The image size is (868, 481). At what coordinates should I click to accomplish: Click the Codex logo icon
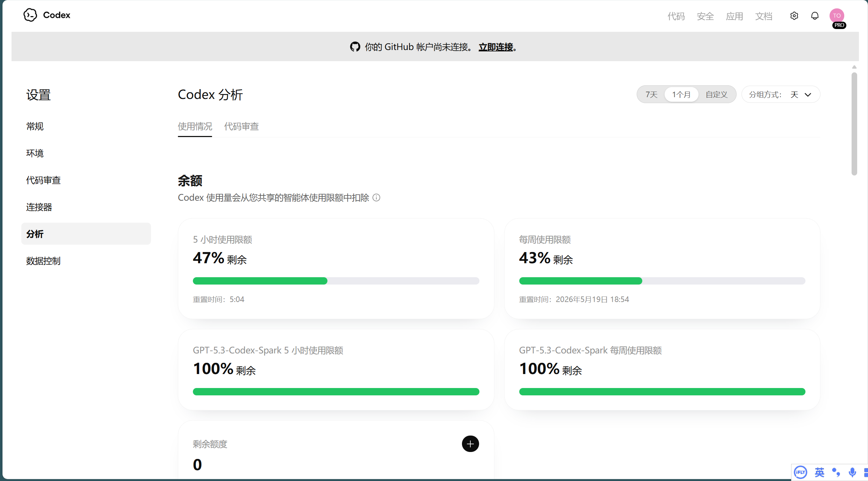pos(30,15)
